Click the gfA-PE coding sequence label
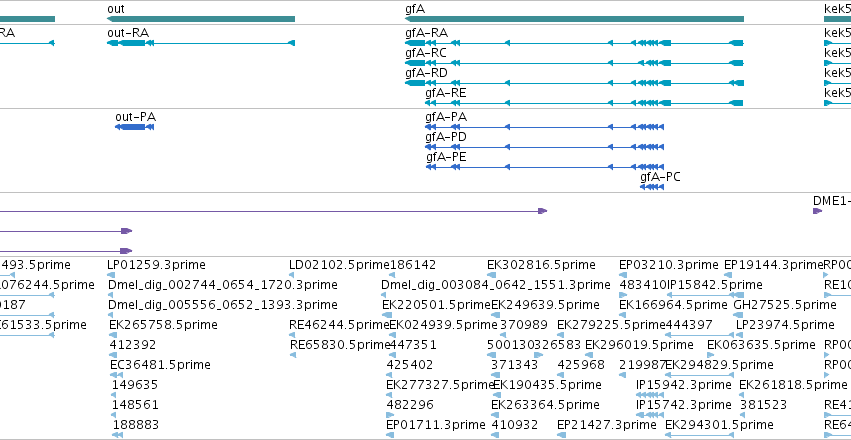The height and width of the screenshot is (440, 851). click(446, 157)
